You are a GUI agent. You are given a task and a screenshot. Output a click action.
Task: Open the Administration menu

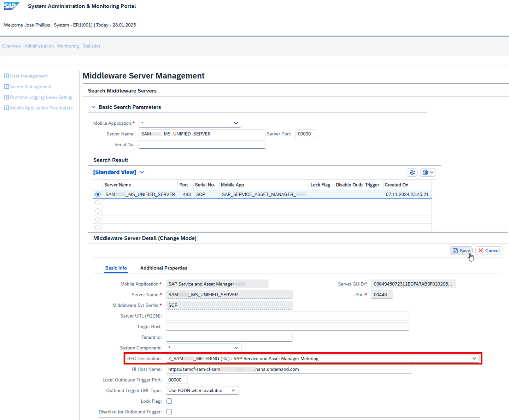[x=39, y=46]
